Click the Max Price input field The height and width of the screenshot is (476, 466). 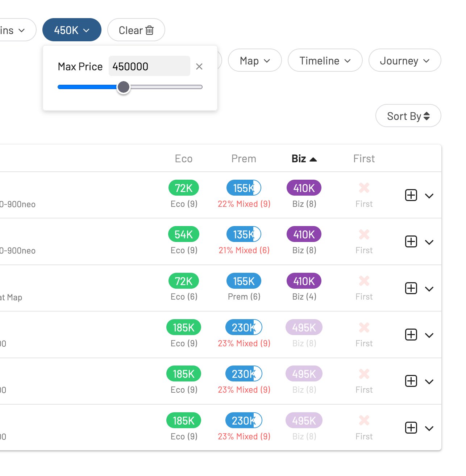point(149,66)
